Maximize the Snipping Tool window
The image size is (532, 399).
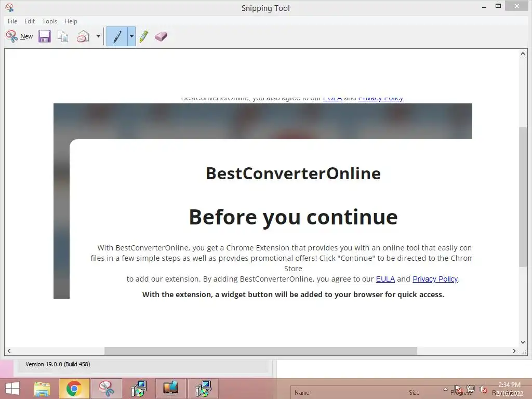pos(498,6)
